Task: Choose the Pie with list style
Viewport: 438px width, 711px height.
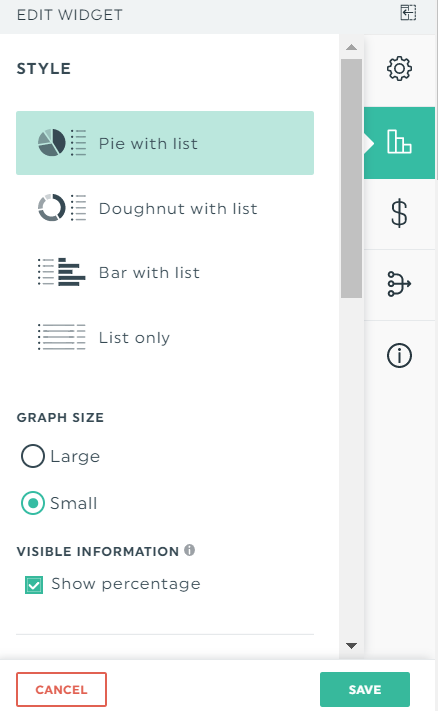Action: [x=165, y=143]
